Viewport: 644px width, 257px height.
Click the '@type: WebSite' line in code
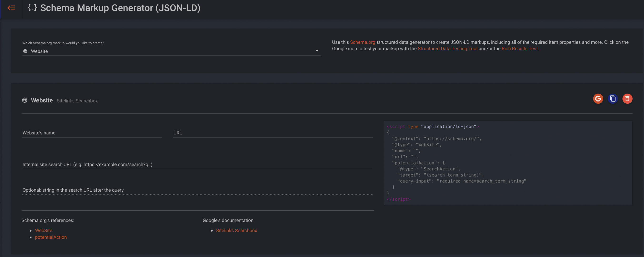pos(416,144)
